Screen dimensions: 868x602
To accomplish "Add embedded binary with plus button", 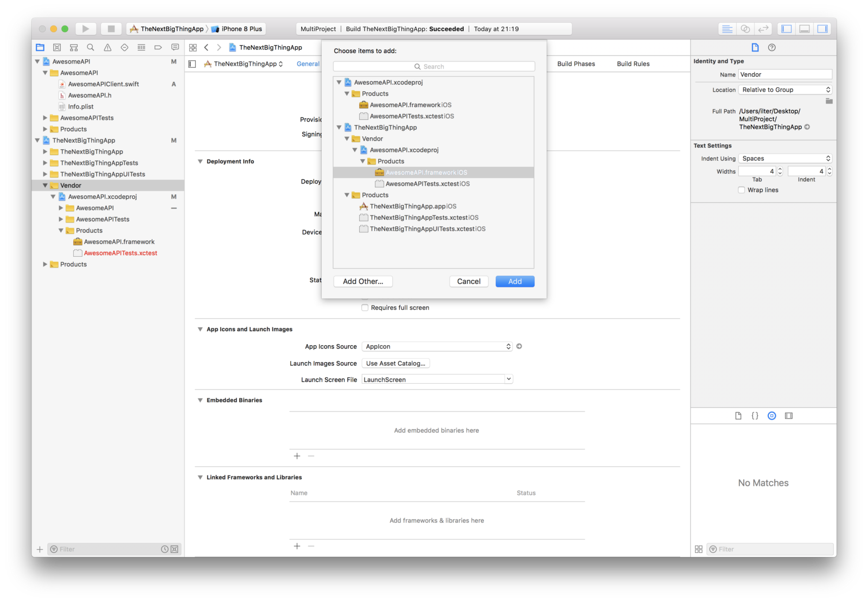I will click(297, 456).
